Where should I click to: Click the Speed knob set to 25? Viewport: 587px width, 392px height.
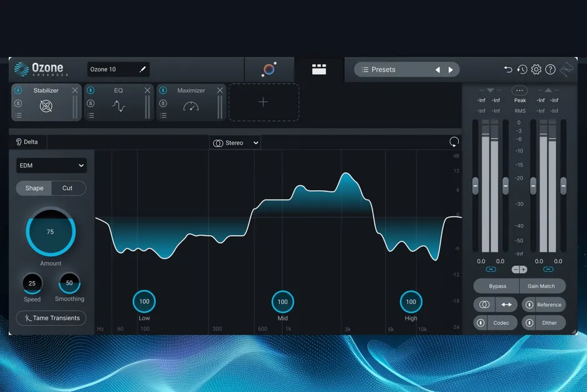click(x=32, y=284)
